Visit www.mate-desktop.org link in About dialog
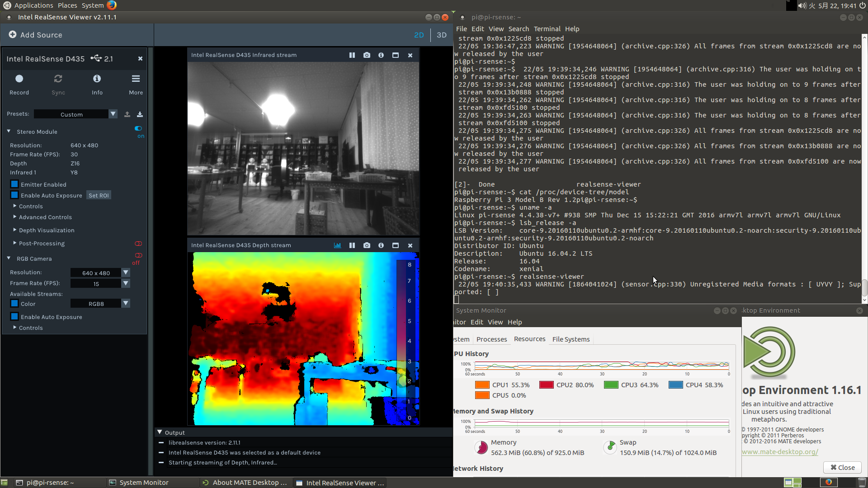The height and width of the screenshot is (488, 868). click(x=780, y=451)
